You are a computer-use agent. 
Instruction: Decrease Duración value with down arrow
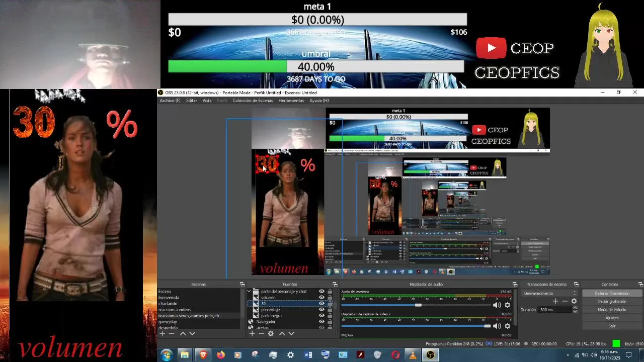pos(575,311)
